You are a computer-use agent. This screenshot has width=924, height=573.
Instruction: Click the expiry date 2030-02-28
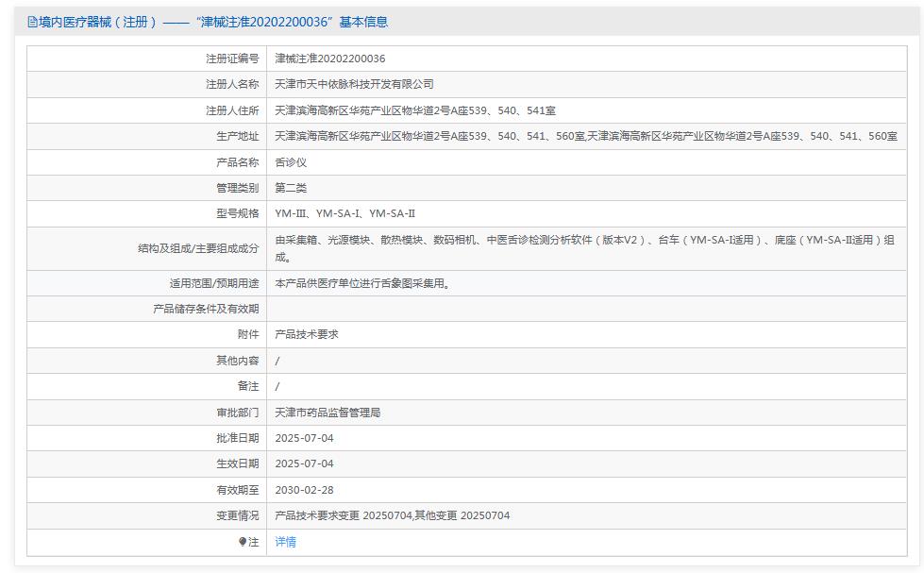point(304,489)
